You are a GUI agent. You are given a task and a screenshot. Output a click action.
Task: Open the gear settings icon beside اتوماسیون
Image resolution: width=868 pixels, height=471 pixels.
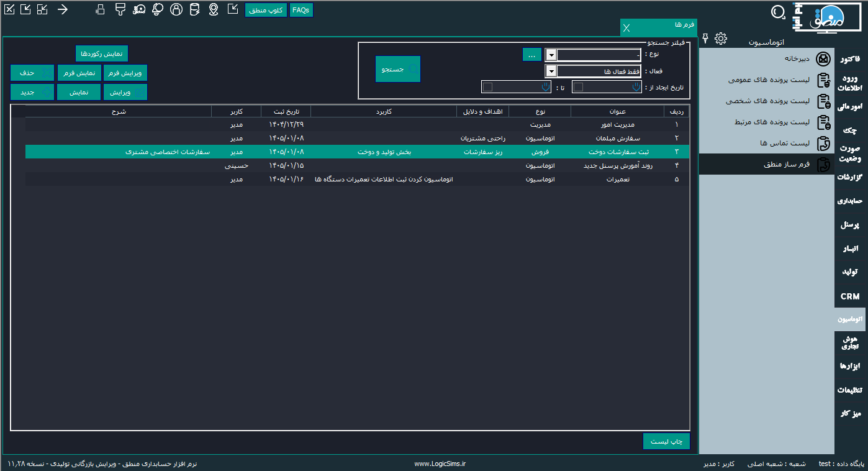[x=721, y=39]
